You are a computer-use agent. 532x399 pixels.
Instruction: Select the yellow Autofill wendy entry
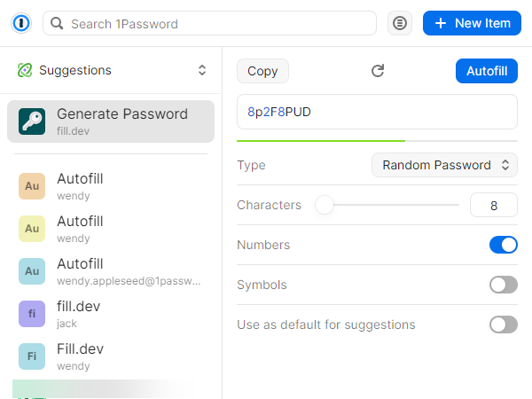[x=111, y=229]
